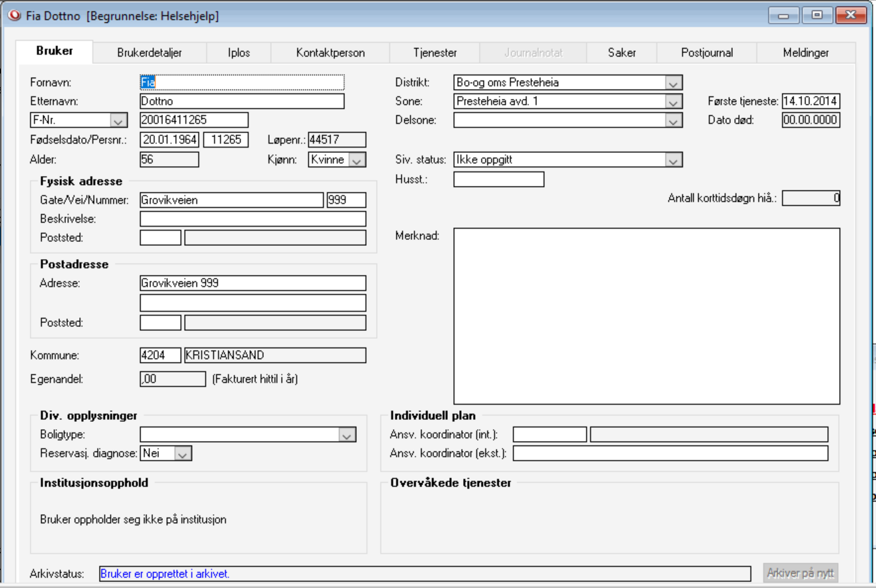Click the Individuell plan heading
The height and width of the screenshot is (588, 876).
[x=433, y=416]
